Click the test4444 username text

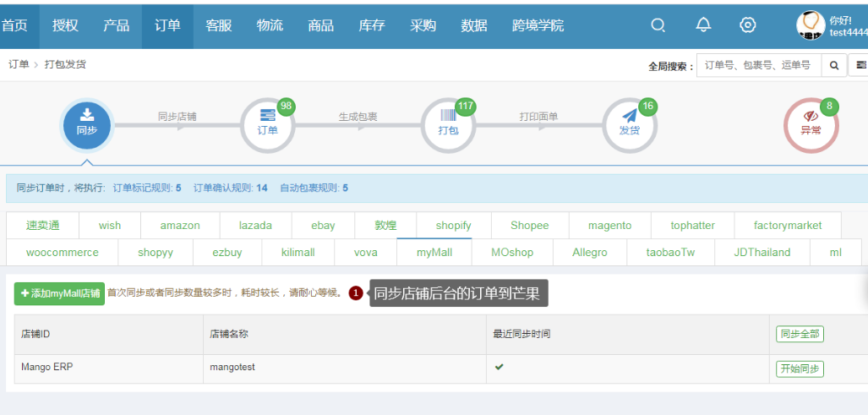tap(848, 33)
